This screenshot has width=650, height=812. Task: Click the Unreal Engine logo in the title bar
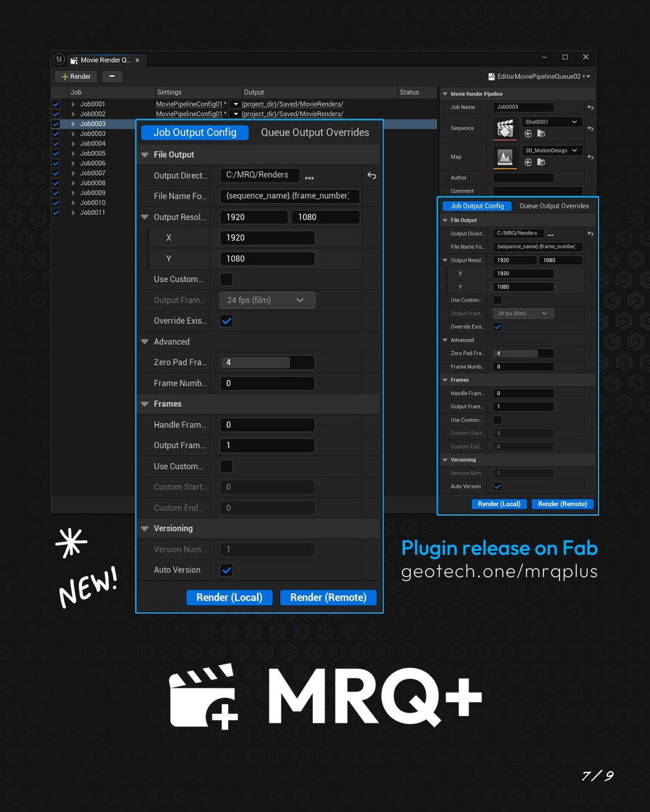point(59,59)
